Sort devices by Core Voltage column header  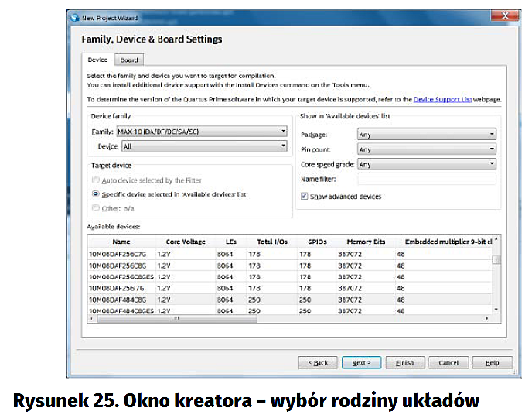click(x=186, y=242)
